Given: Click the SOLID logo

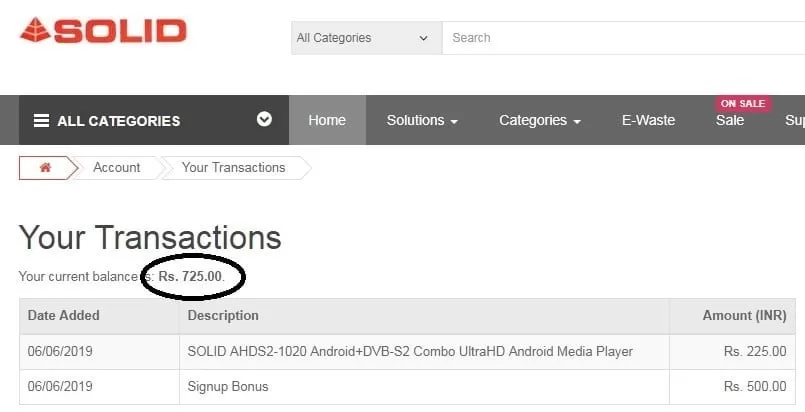Looking at the screenshot, I should 103,30.
